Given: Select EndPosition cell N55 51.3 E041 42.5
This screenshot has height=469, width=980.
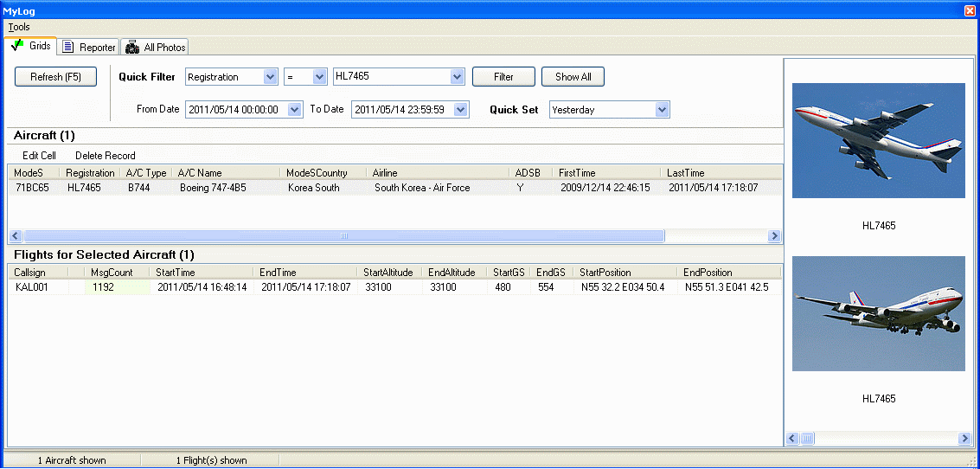Looking at the screenshot, I should click(x=729, y=287).
